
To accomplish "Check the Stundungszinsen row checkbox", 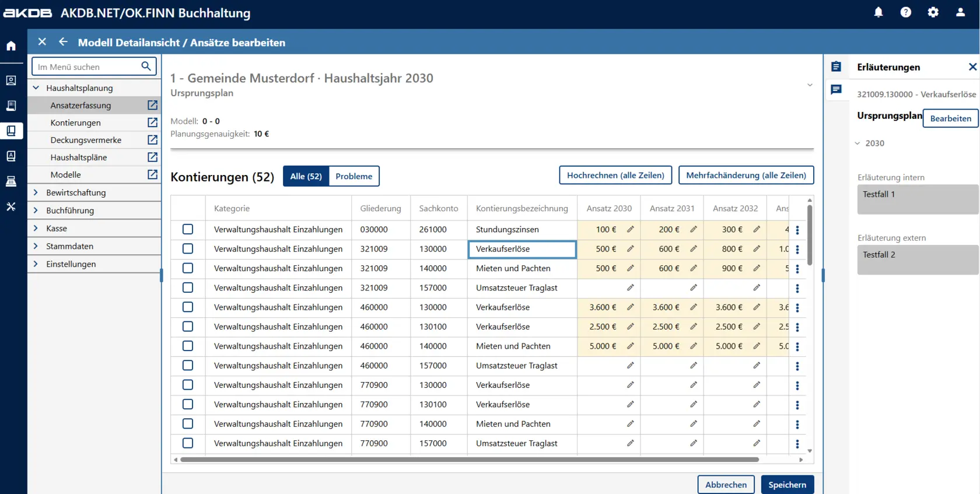I will (x=188, y=230).
